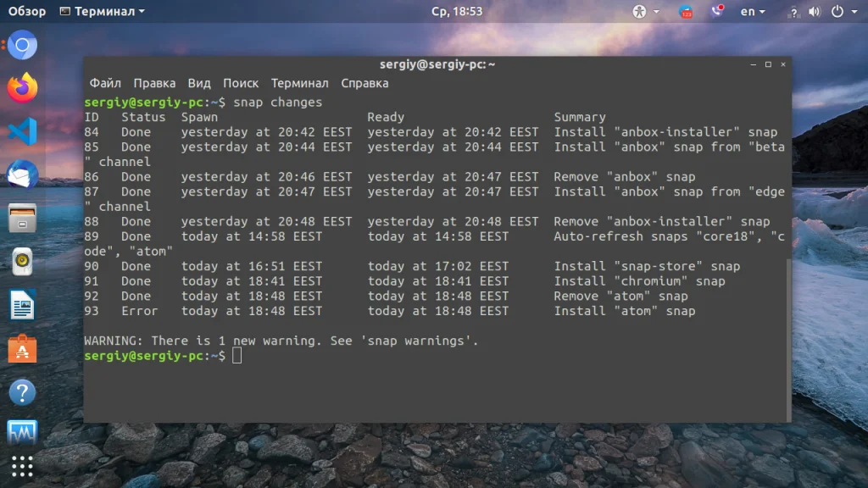Launch Rhythmbox music player from dock
868x488 pixels.
[22, 261]
